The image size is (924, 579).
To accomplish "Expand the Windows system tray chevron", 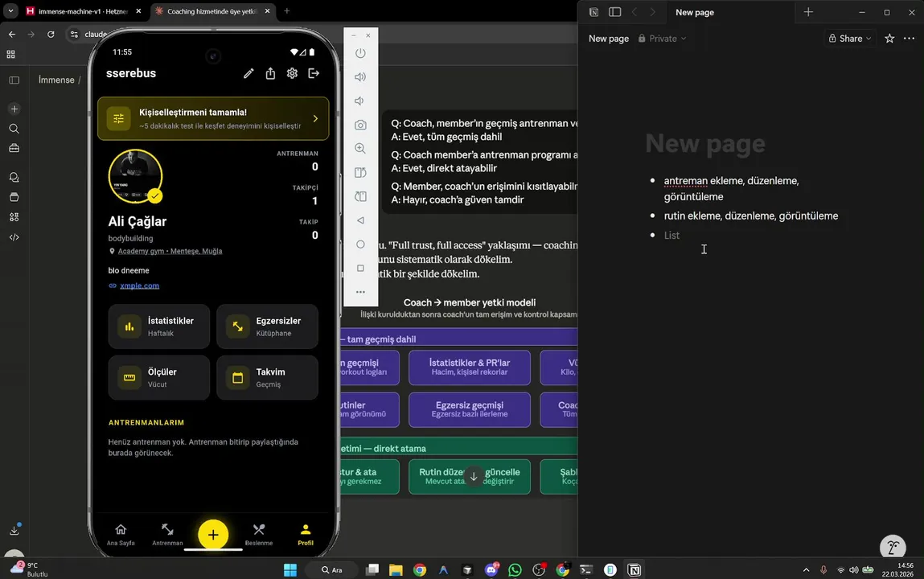I will pos(806,569).
